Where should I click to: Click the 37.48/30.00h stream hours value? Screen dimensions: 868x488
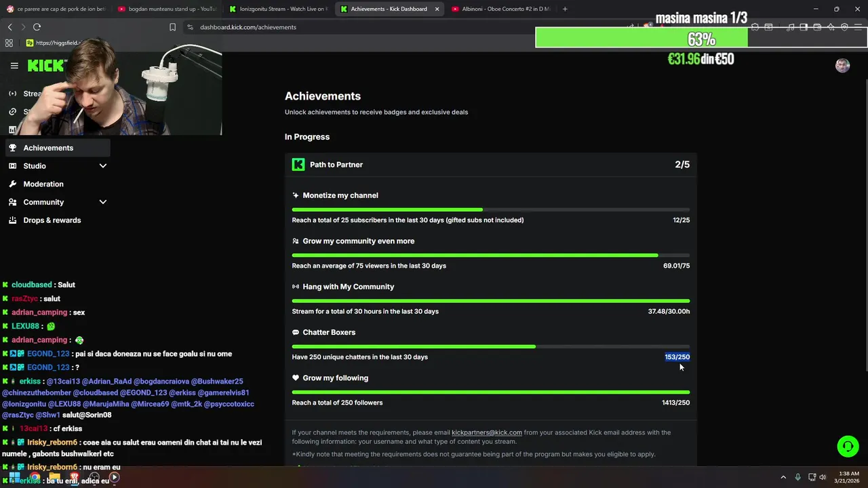(669, 312)
